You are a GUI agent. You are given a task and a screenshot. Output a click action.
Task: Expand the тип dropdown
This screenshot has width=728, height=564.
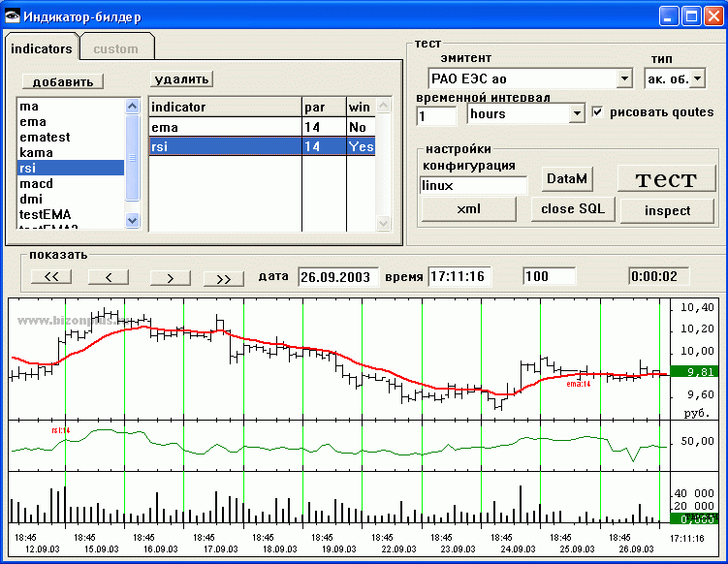click(697, 78)
